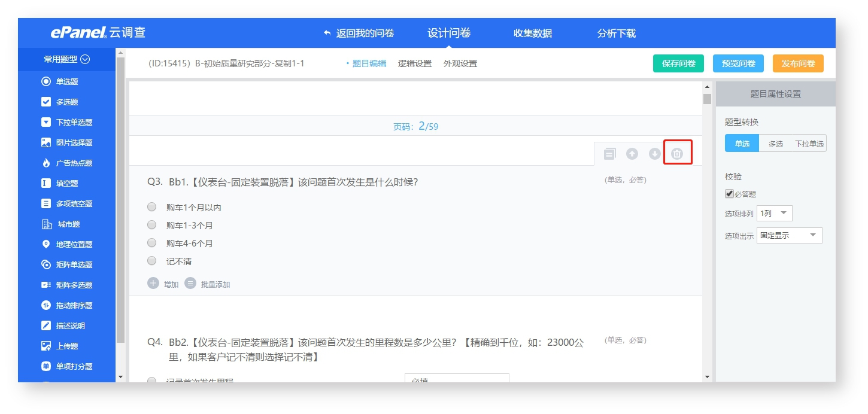
Task: Add 广告热点题 question type
Action: (x=66, y=163)
